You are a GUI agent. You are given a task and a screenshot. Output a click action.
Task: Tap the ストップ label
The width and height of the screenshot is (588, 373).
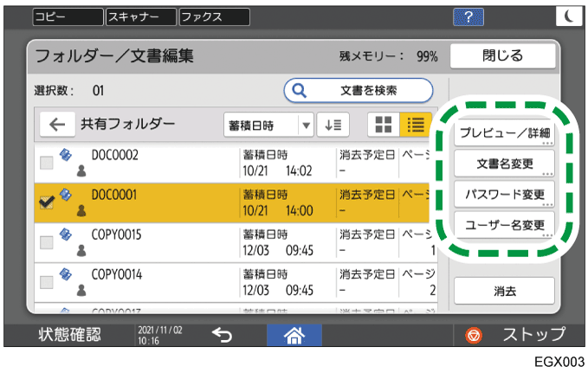pos(533,334)
